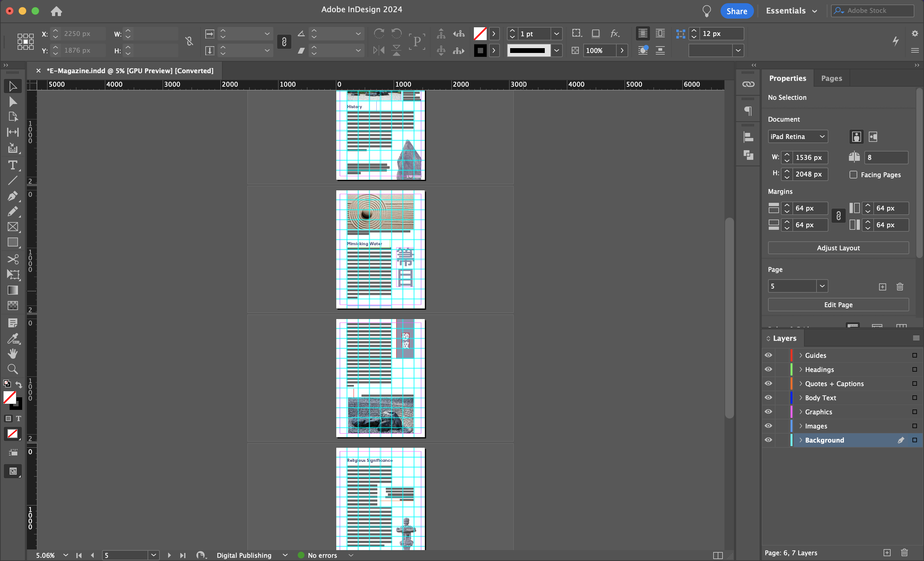Open the stroke weight dropdown

(x=557, y=34)
